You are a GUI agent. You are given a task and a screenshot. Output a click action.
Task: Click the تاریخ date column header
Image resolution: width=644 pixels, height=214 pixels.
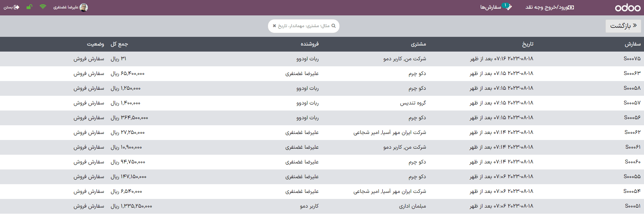pos(528,44)
